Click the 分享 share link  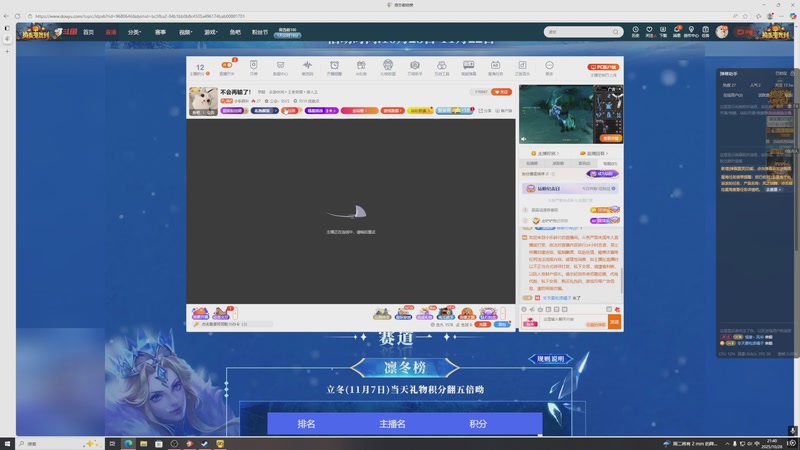(x=485, y=111)
